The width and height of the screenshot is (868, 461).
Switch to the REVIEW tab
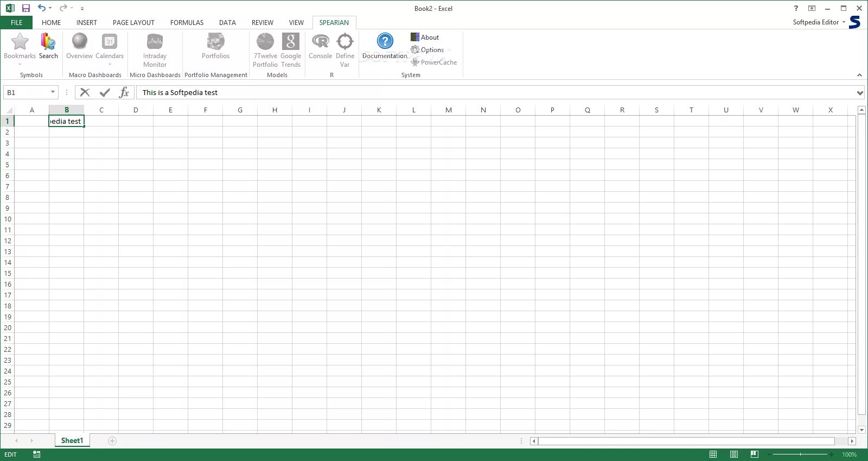tap(262, 22)
